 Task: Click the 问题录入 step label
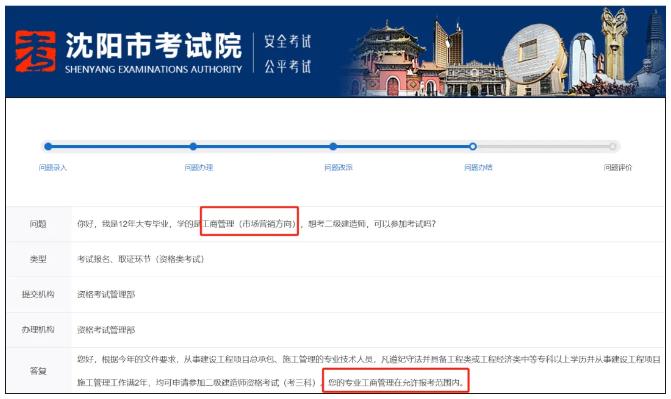[53, 167]
